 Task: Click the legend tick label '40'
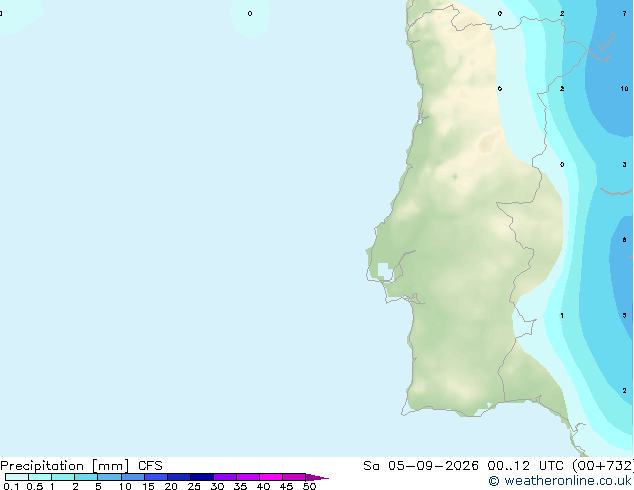pos(263,486)
